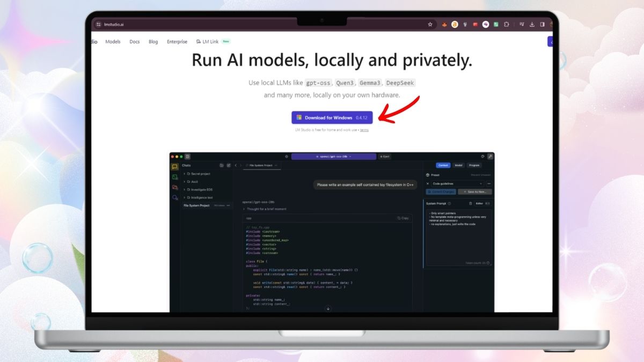Open options menu for File System Project chat
Image resolution: width=644 pixels, height=362 pixels.
tap(228, 205)
